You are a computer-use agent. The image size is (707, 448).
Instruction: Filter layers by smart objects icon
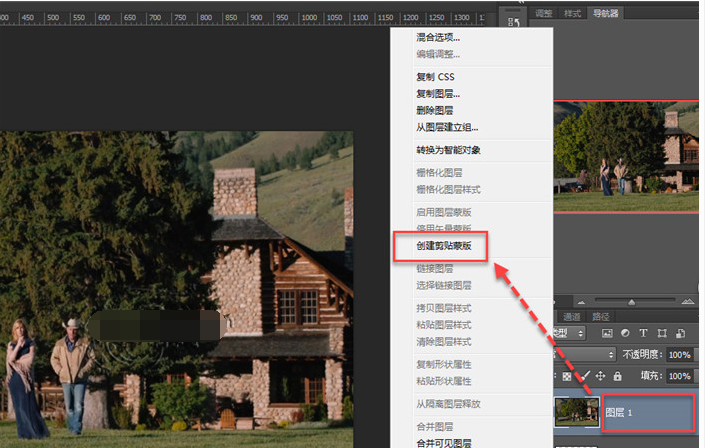(680, 333)
